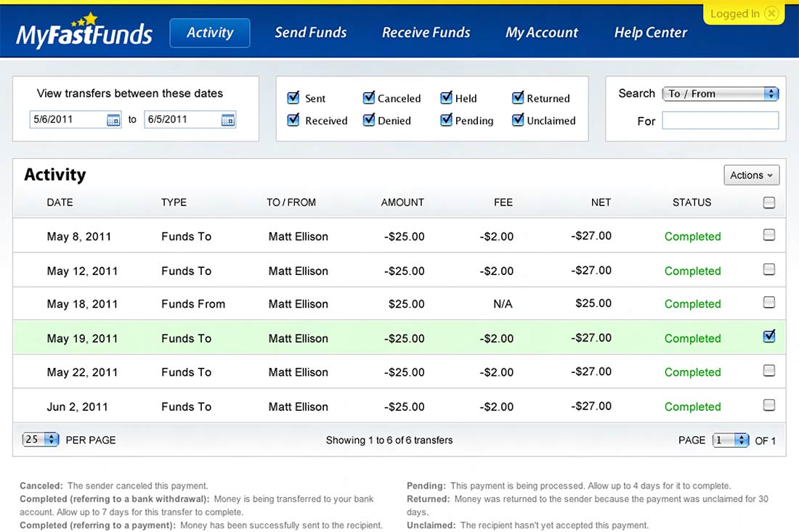Open the page number dropdown

tap(730, 440)
